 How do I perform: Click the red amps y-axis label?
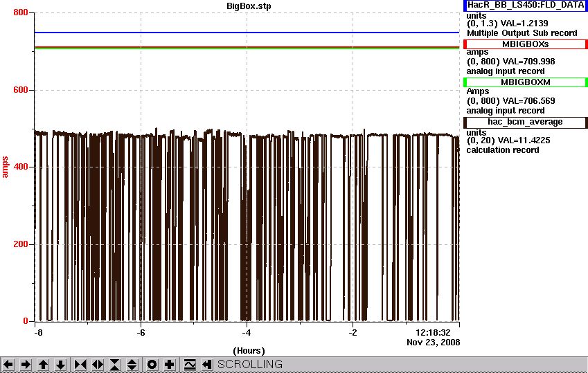click(x=5, y=167)
